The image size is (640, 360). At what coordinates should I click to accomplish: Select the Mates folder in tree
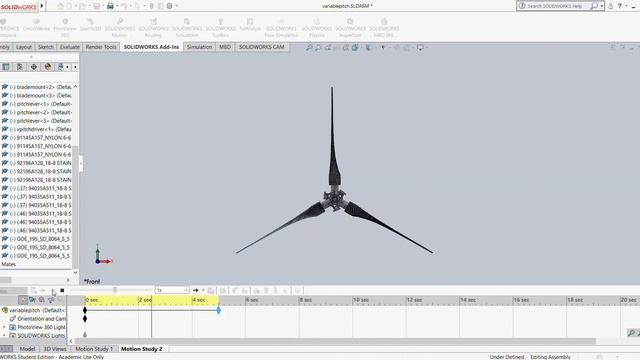click(x=8, y=264)
